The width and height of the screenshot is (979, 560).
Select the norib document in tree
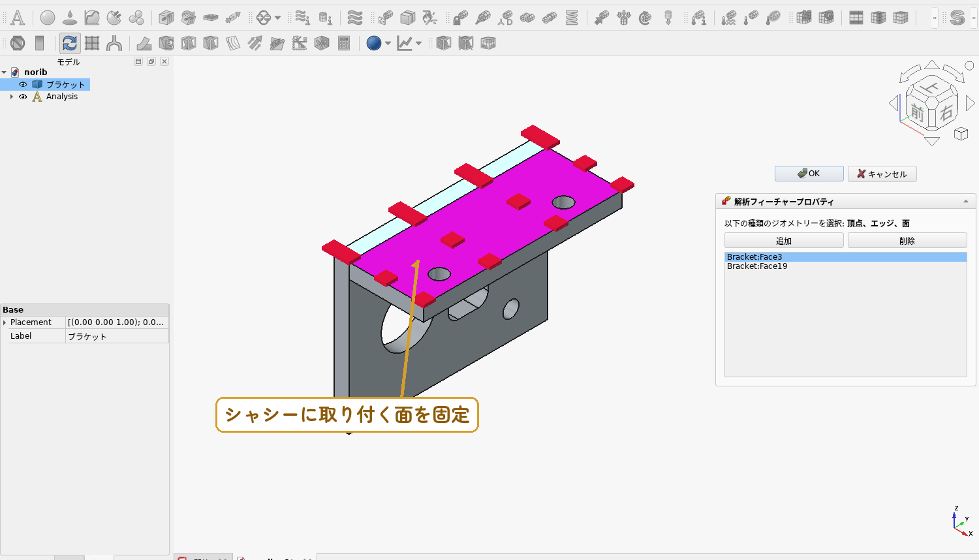pos(35,72)
